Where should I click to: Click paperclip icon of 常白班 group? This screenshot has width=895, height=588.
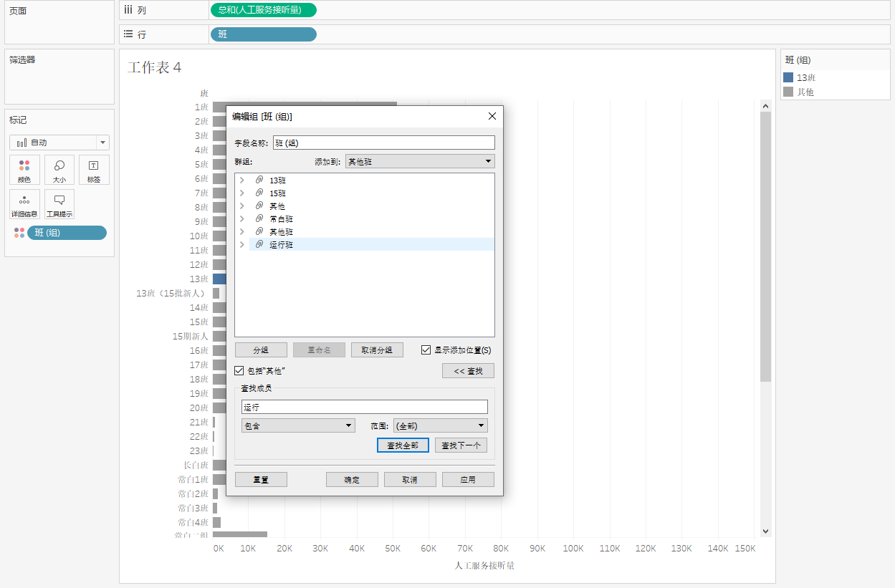coord(259,218)
